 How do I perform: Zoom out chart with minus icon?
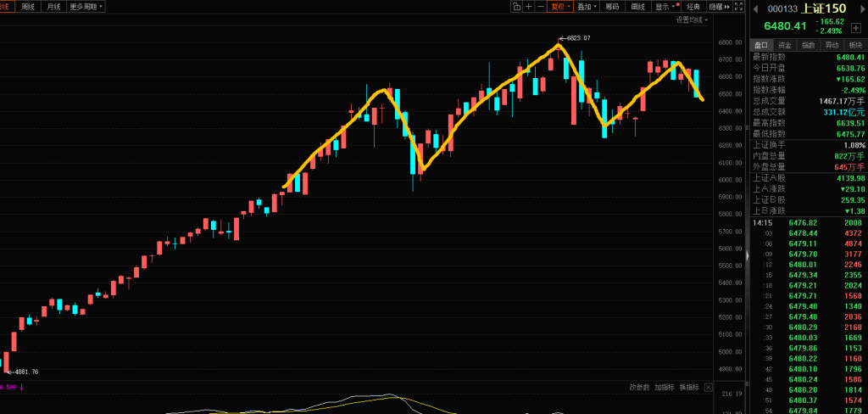[x=541, y=6]
